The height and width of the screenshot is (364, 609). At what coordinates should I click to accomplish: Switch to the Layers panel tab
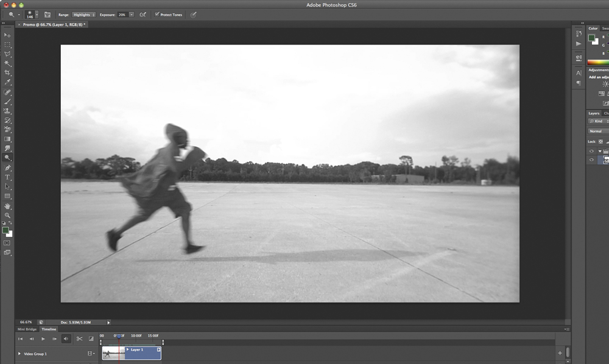pos(593,113)
